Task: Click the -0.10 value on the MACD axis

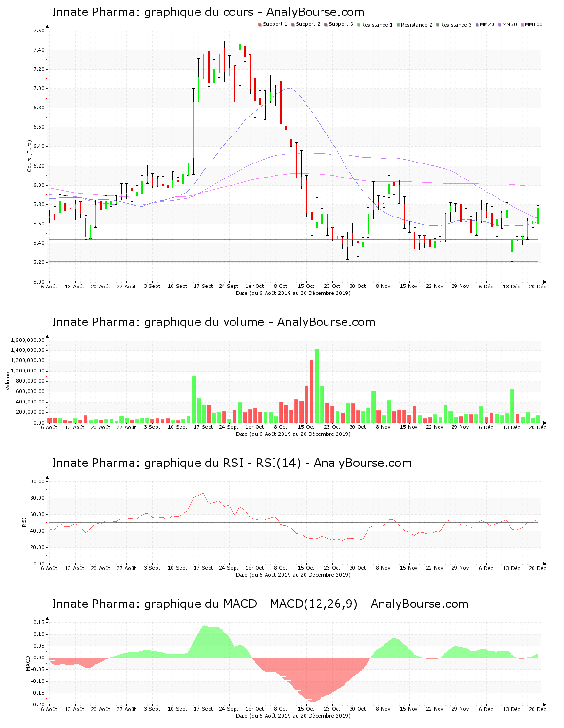Action: 39,681
